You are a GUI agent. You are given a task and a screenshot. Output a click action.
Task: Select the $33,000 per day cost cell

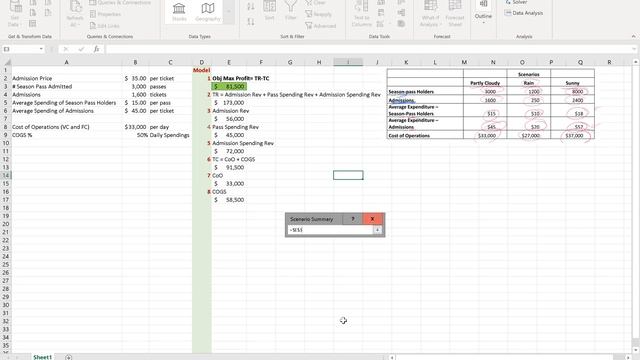click(x=135, y=127)
